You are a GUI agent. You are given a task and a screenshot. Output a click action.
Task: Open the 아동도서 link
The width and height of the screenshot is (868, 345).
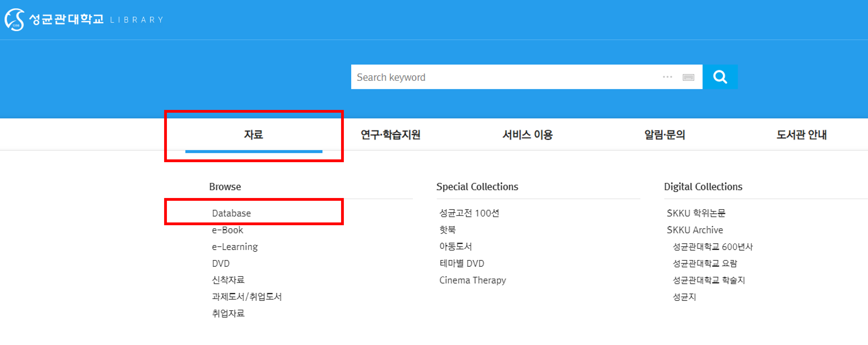(456, 246)
